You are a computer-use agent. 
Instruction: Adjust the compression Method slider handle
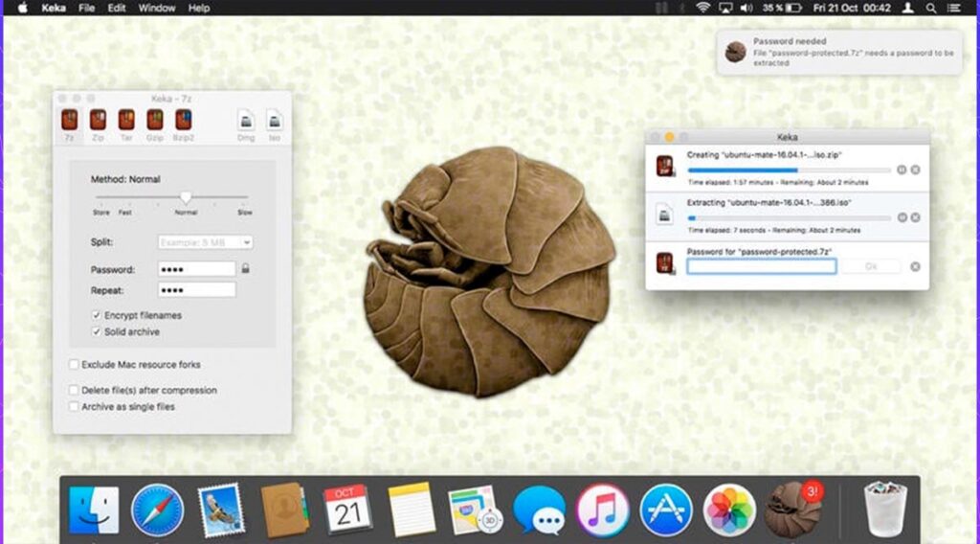pos(186,198)
